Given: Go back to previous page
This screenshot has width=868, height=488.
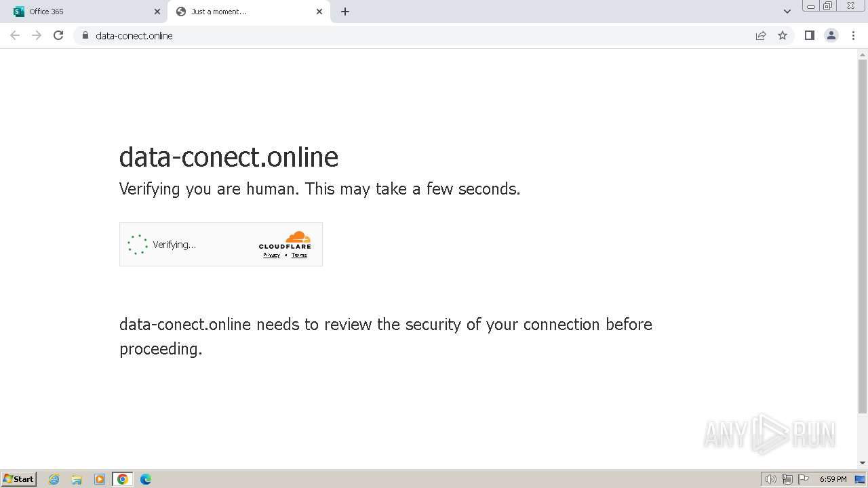Looking at the screenshot, I should 15,35.
